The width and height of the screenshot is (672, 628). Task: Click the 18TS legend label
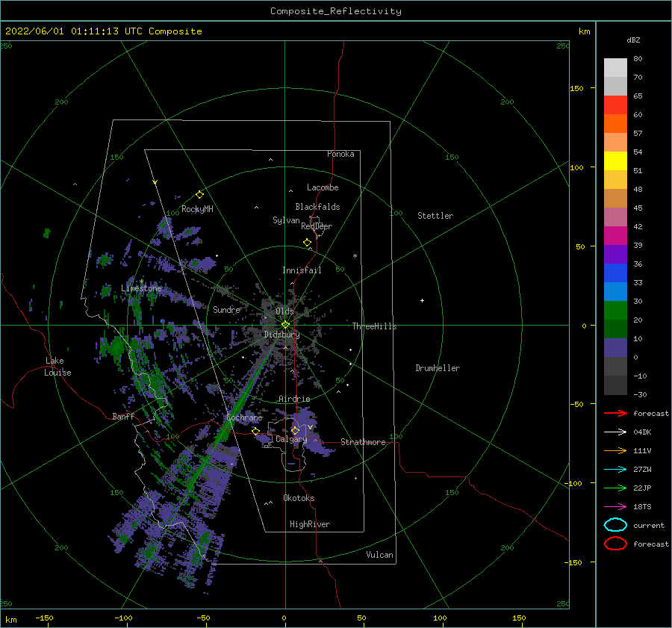pyautogui.click(x=642, y=507)
